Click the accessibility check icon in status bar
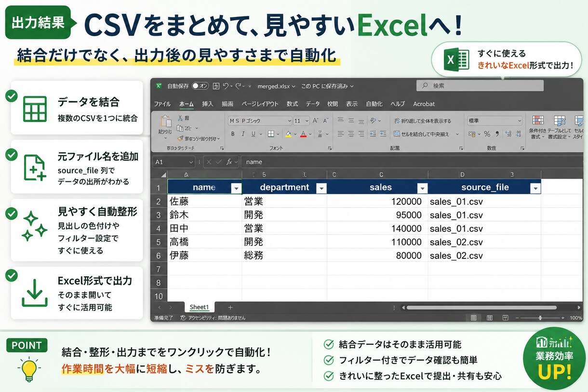 point(183,318)
